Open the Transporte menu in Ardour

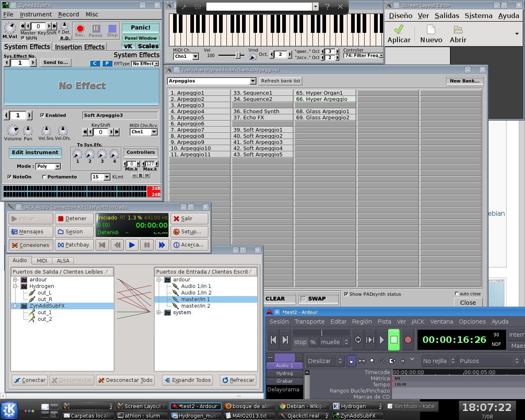tap(309, 322)
